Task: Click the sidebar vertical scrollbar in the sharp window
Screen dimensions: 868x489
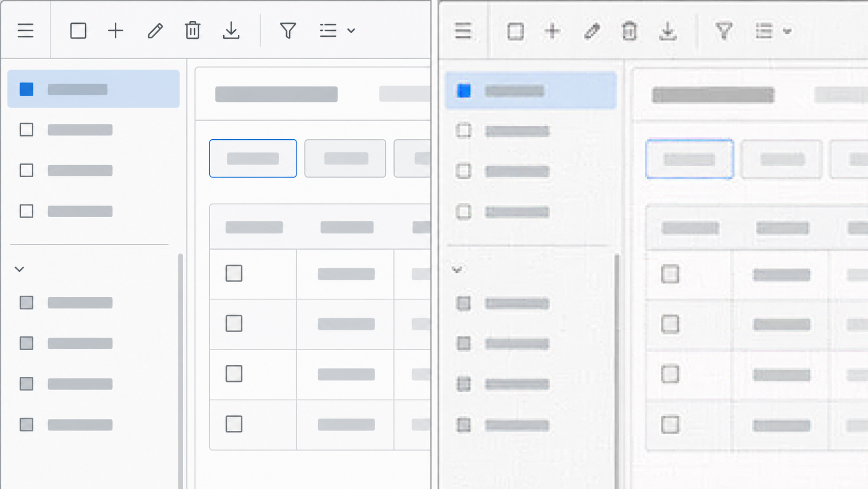Action: pyautogui.click(x=180, y=371)
